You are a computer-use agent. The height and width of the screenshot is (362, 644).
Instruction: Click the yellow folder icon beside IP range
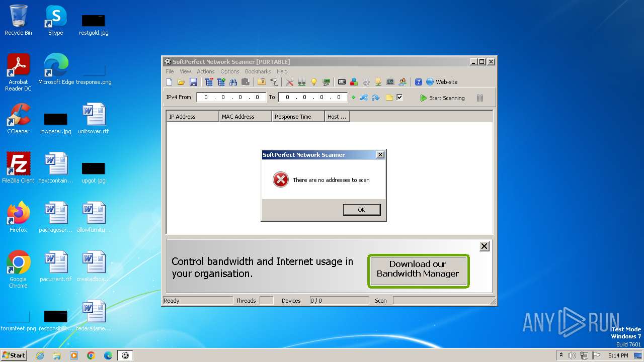tap(389, 98)
